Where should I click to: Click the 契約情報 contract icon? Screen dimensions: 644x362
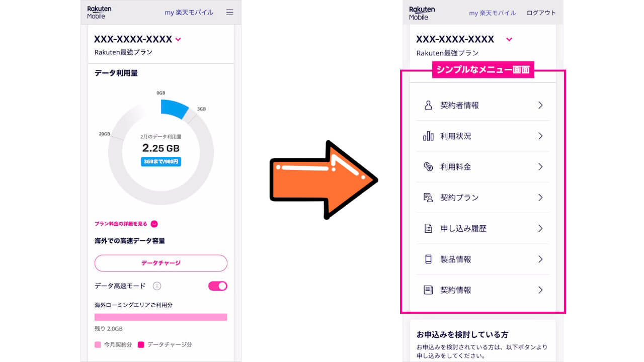428,290
